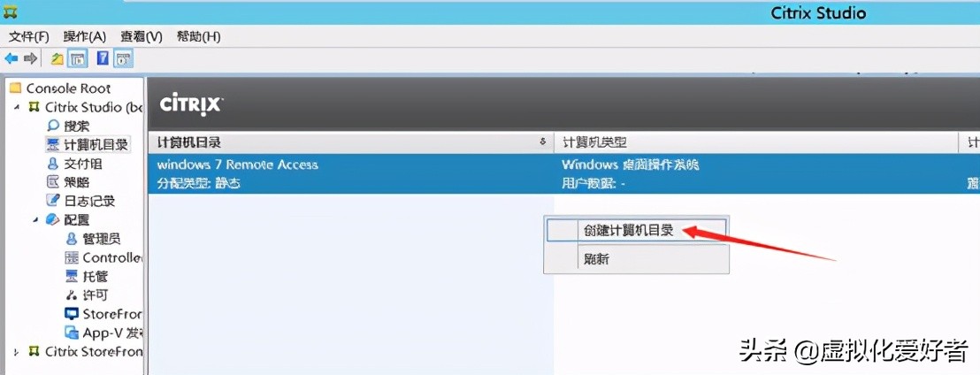Collapse the Citrix Studio tree node arrow

coord(17,108)
